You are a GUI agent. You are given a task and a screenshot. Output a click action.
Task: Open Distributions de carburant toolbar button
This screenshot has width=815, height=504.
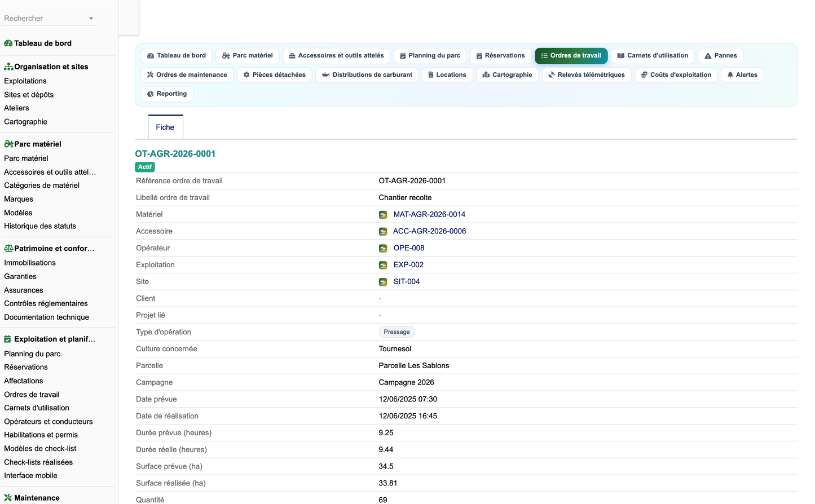[367, 75]
